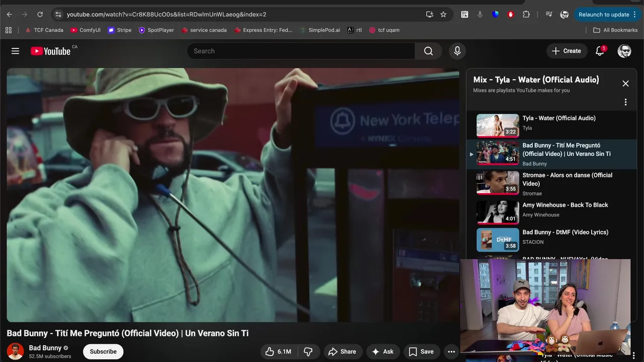Click the magnifier search button
The height and width of the screenshot is (362, 644).
[428, 51]
